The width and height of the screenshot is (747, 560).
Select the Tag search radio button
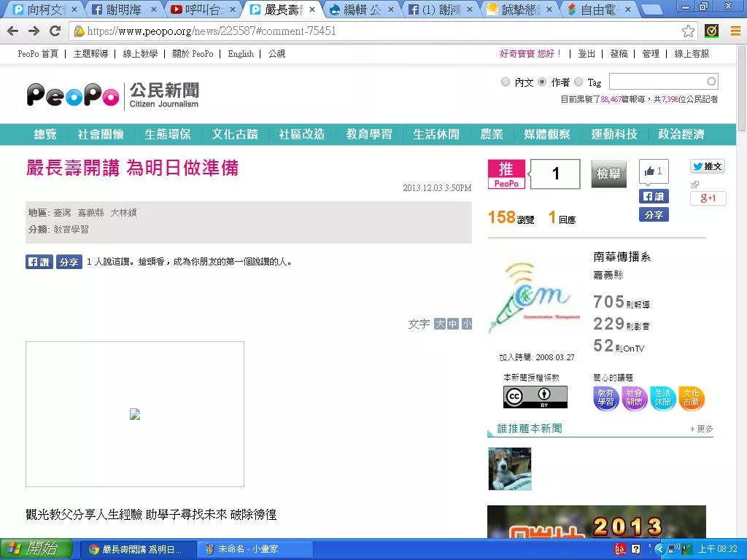click(578, 82)
